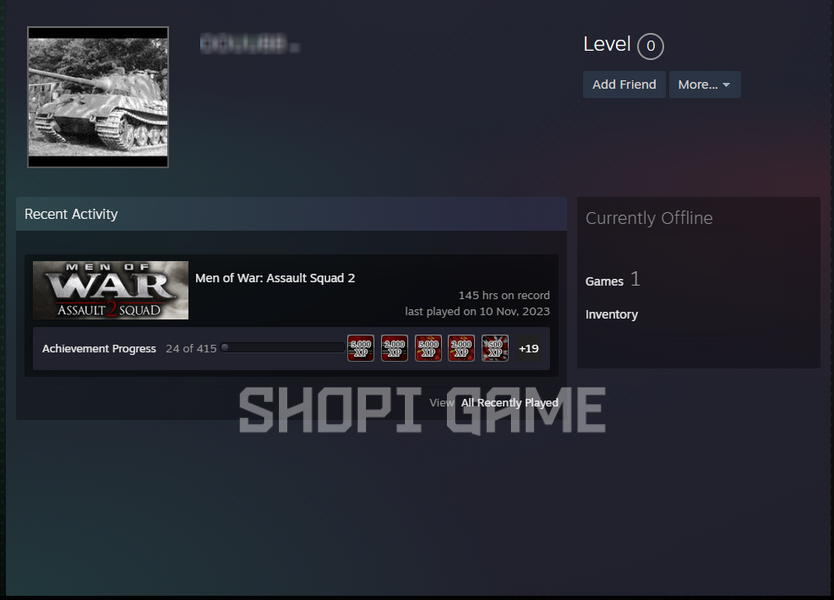
Task: Click the Currently Offline status text
Action: pos(649,218)
